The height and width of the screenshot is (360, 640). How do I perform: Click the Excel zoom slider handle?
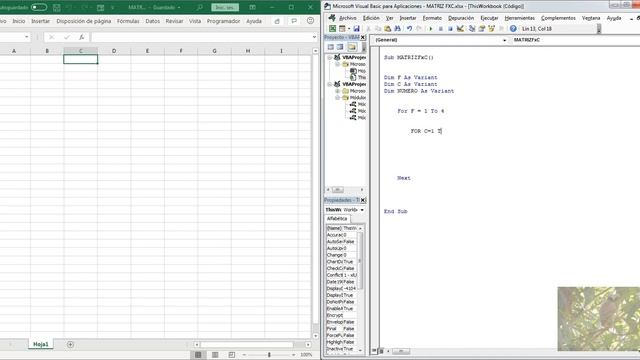click(269, 355)
